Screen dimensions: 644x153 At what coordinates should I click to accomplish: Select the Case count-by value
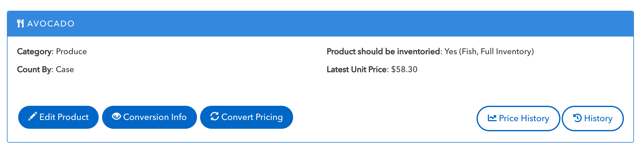pyautogui.click(x=65, y=70)
